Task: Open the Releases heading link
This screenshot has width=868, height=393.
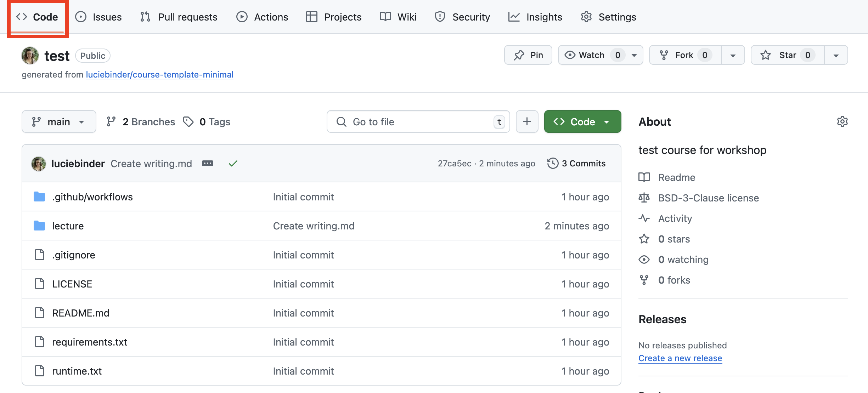Action: tap(663, 319)
